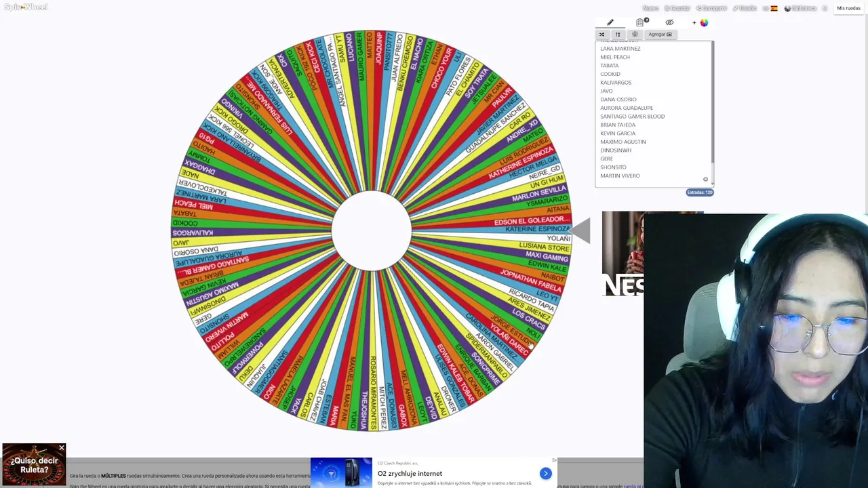Screen dimensions: 868x488
Task: Click entry GERE in the list
Action: (606, 159)
